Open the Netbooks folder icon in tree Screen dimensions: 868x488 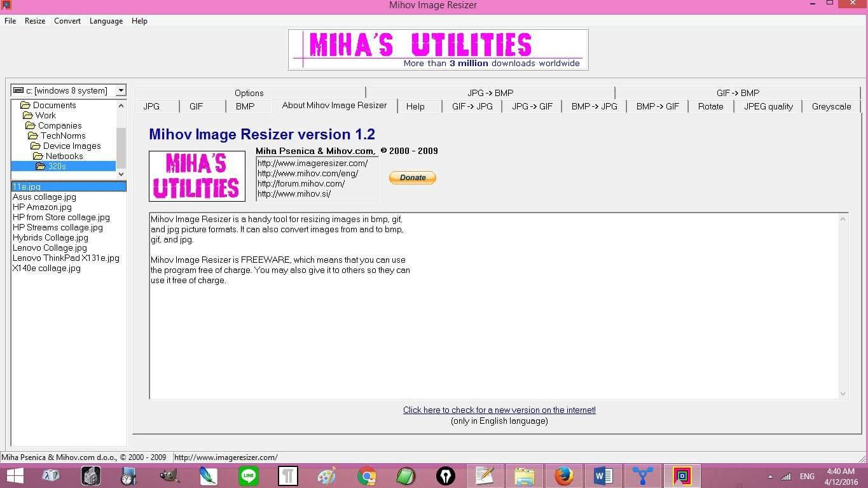(37, 156)
